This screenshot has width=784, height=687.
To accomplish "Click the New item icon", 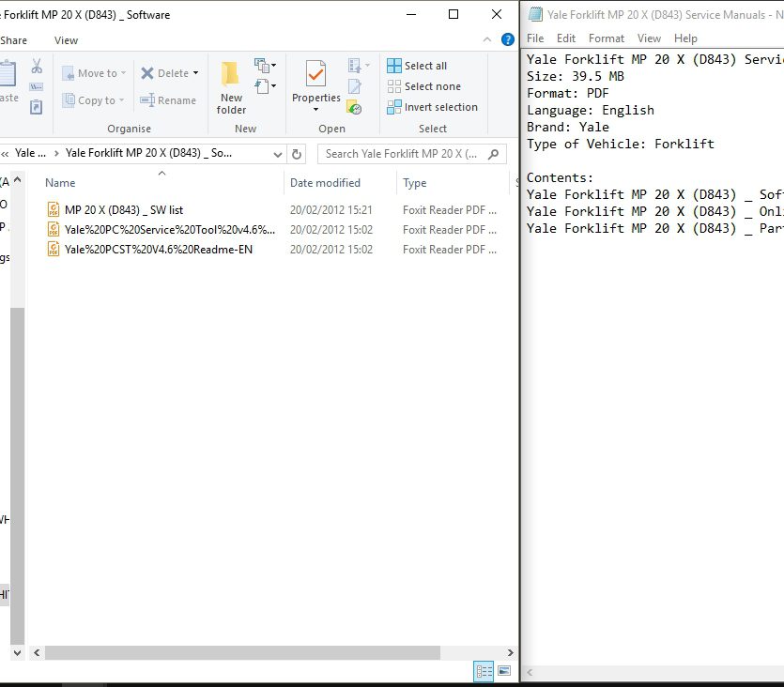I will pyautogui.click(x=262, y=65).
